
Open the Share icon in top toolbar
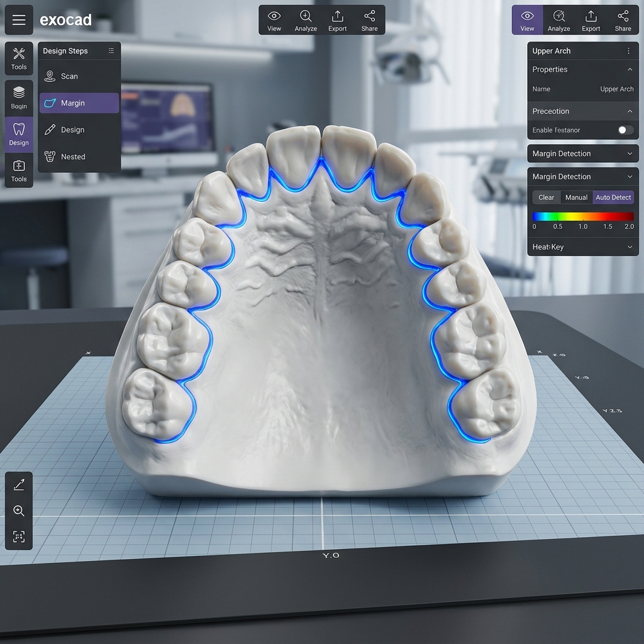tap(369, 19)
